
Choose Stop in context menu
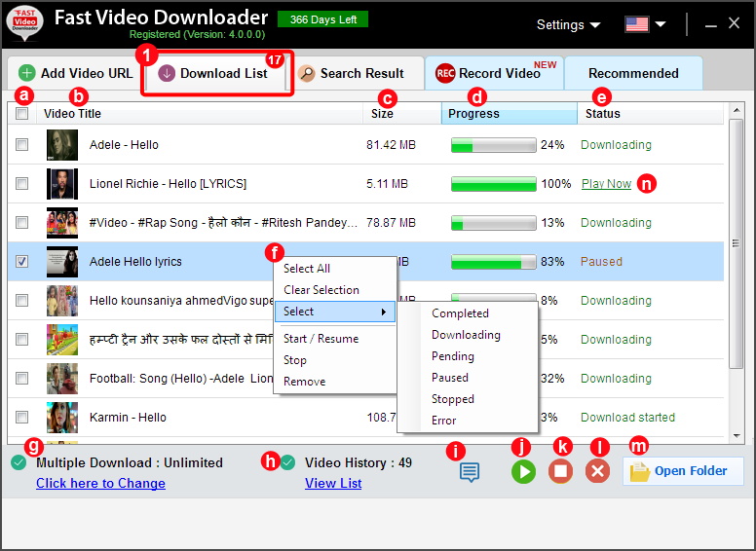tap(335, 360)
